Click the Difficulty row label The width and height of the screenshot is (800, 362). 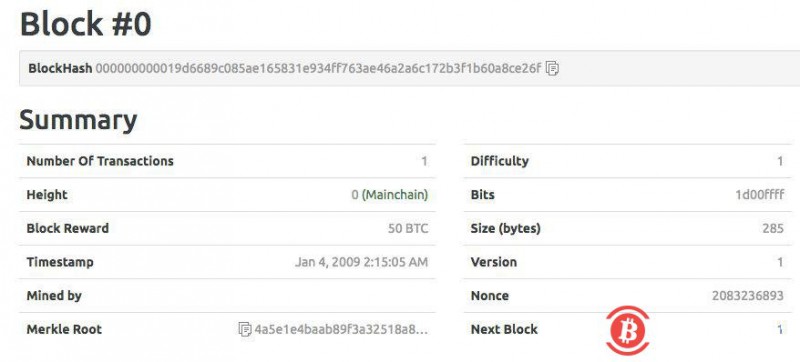pyautogui.click(x=499, y=161)
